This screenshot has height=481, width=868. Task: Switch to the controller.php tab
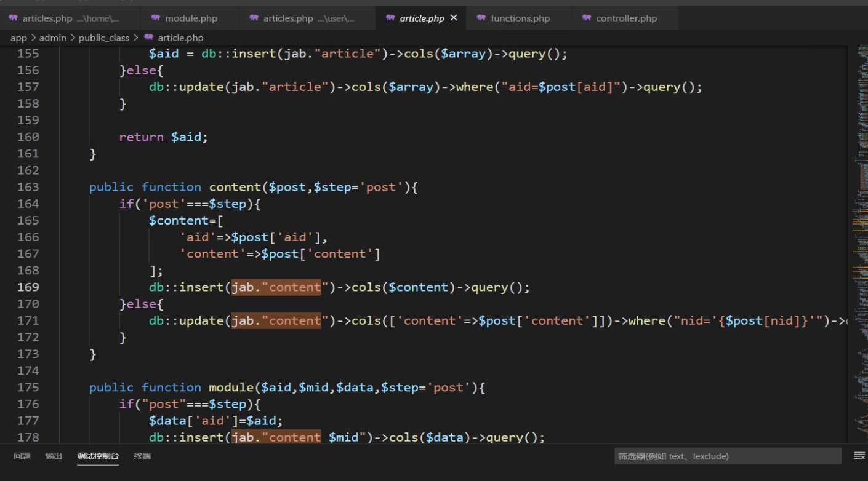point(625,18)
